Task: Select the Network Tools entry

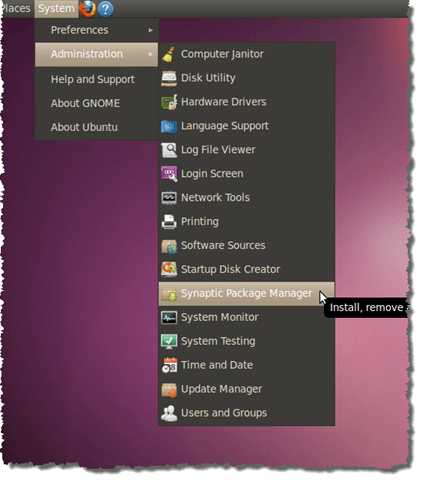Action: pos(246,198)
